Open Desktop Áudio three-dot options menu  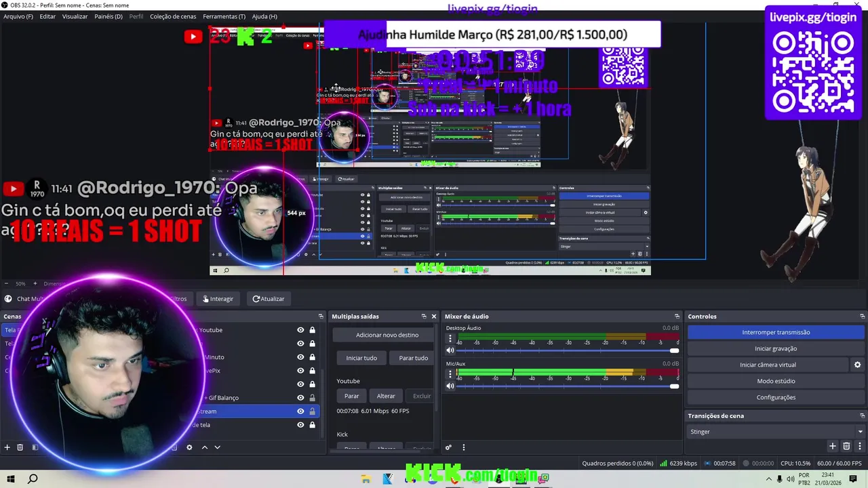point(450,338)
